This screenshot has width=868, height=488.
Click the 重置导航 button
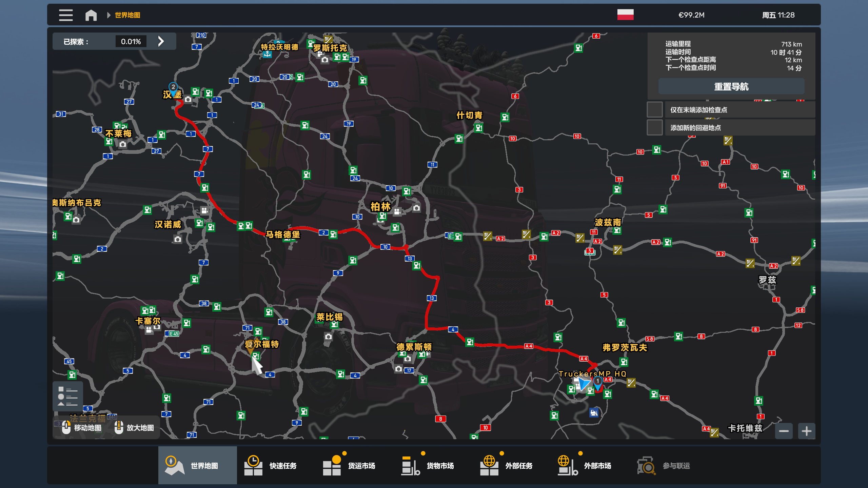[x=731, y=86]
